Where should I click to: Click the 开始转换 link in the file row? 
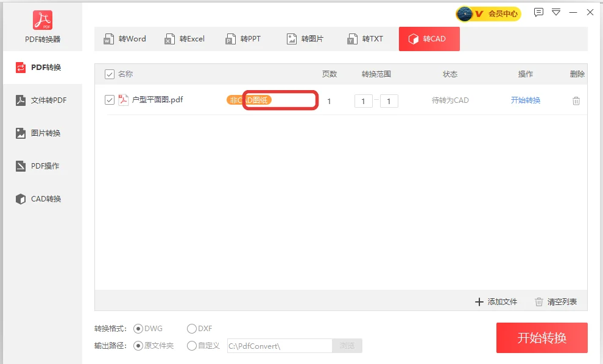pyautogui.click(x=525, y=100)
